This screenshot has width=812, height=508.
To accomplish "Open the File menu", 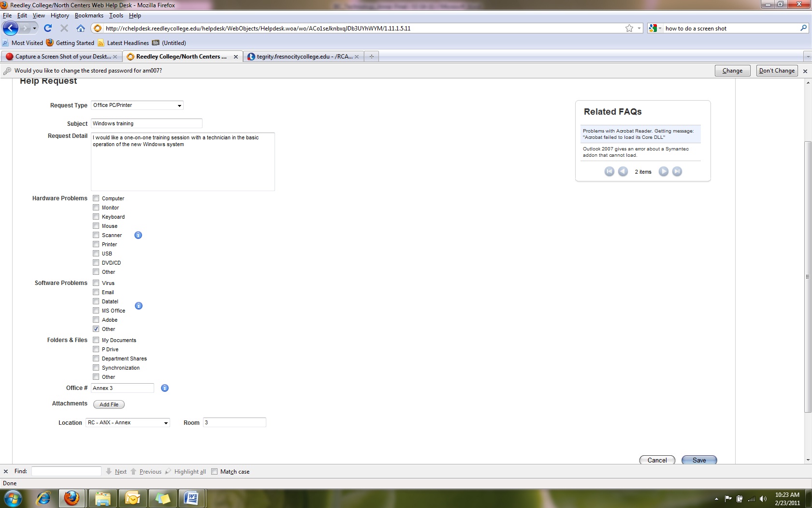I will tap(7, 15).
